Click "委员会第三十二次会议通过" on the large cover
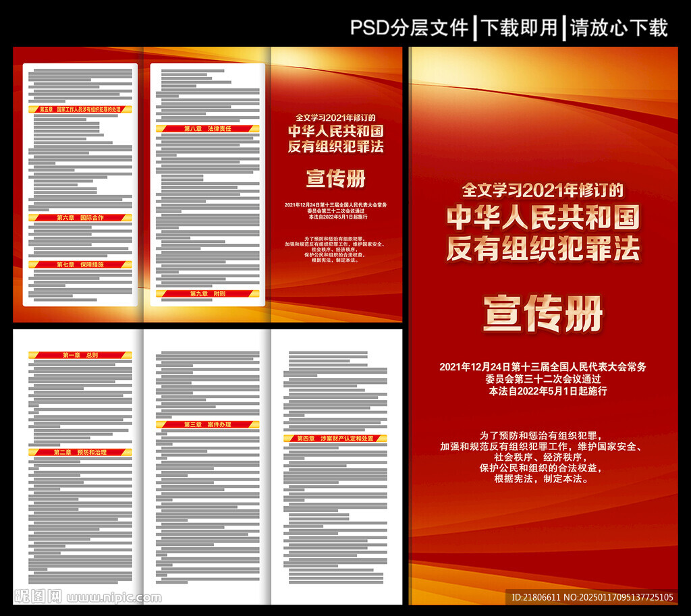This screenshot has width=691, height=616. 543,379
